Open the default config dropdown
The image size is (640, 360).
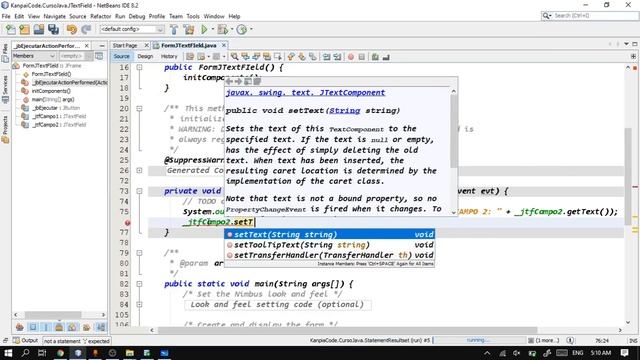click(131, 29)
